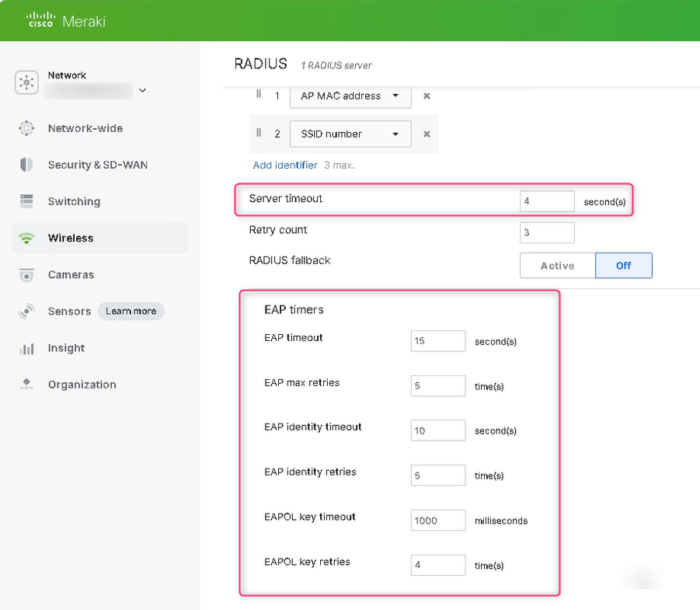Open the Wireless menu

click(71, 239)
